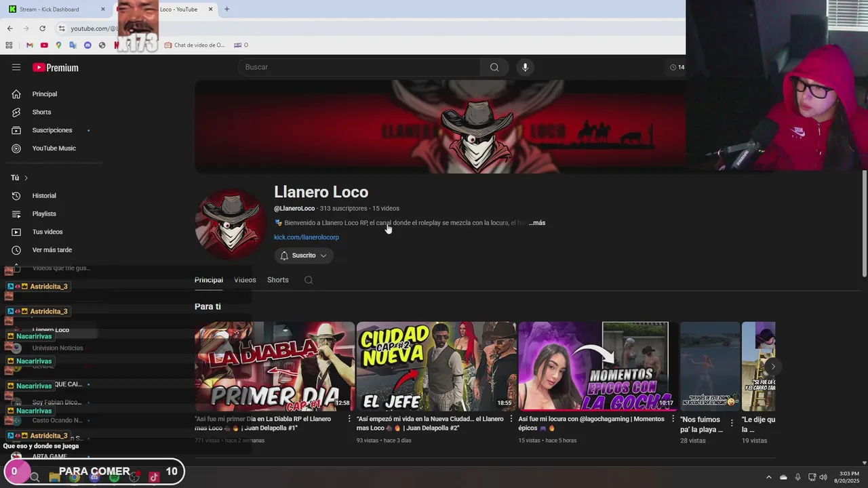Open 'Nos fuimos pa' la playa' short thumbnail
This screenshot has width=868, height=488.
[709, 366]
